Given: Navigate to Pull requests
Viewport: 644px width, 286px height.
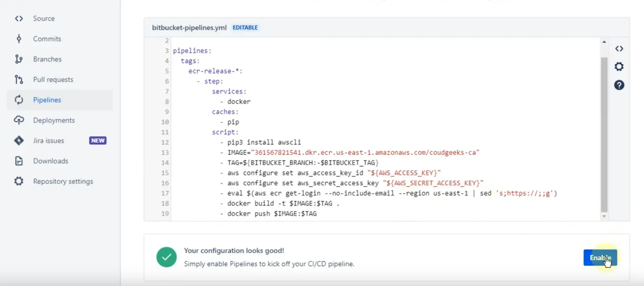Looking at the screenshot, I should click(53, 79).
